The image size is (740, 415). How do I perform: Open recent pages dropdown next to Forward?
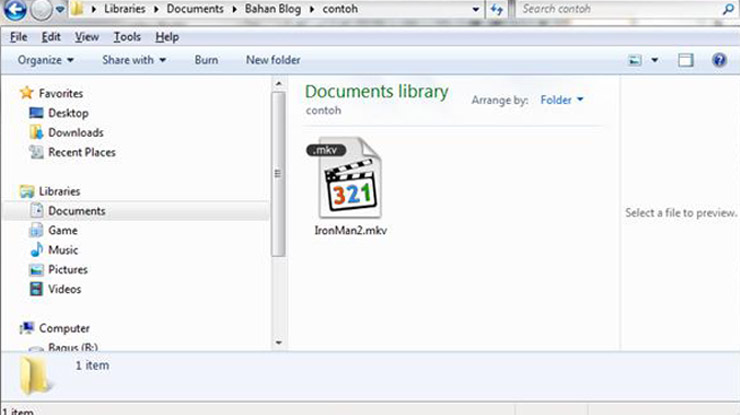tap(60, 9)
